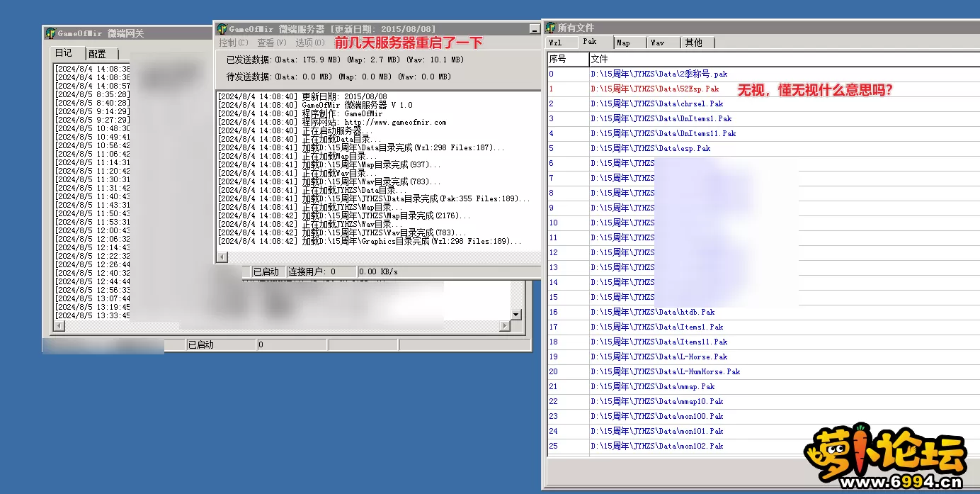Open the 查看(V) menu
The image size is (980, 494).
272,43
